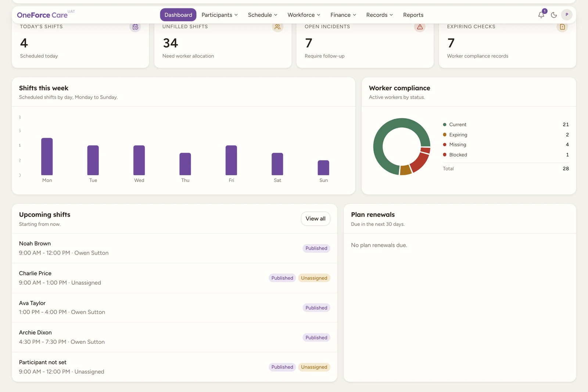Viewport: 588px width, 392px height.
Task: Click View all upcoming shifts
Action: tap(316, 219)
